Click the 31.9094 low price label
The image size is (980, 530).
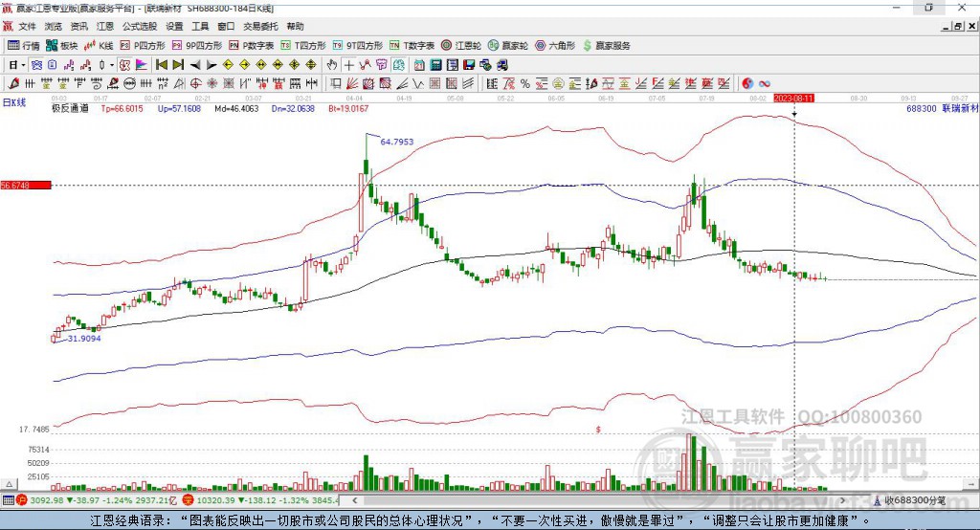pos(84,338)
